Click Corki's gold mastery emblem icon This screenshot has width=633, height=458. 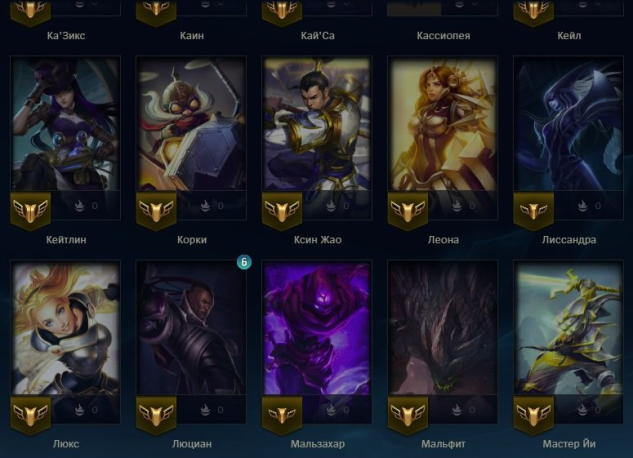[x=156, y=211]
